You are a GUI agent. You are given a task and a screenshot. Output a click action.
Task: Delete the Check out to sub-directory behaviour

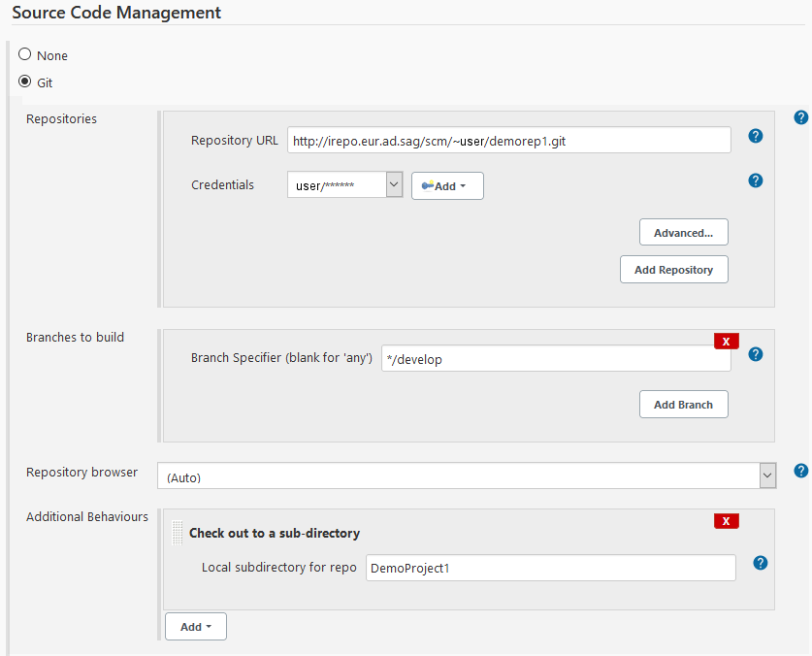point(726,521)
